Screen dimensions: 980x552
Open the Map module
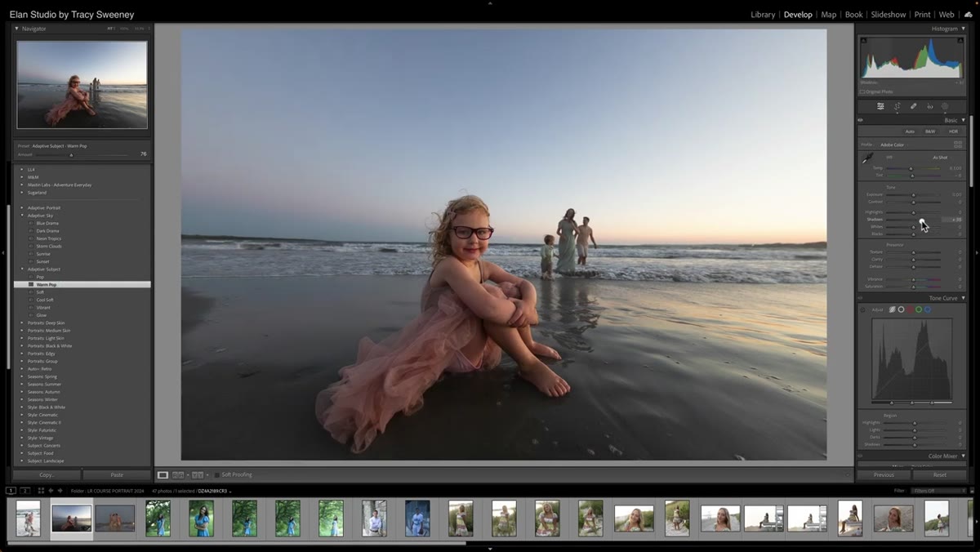(828, 15)
